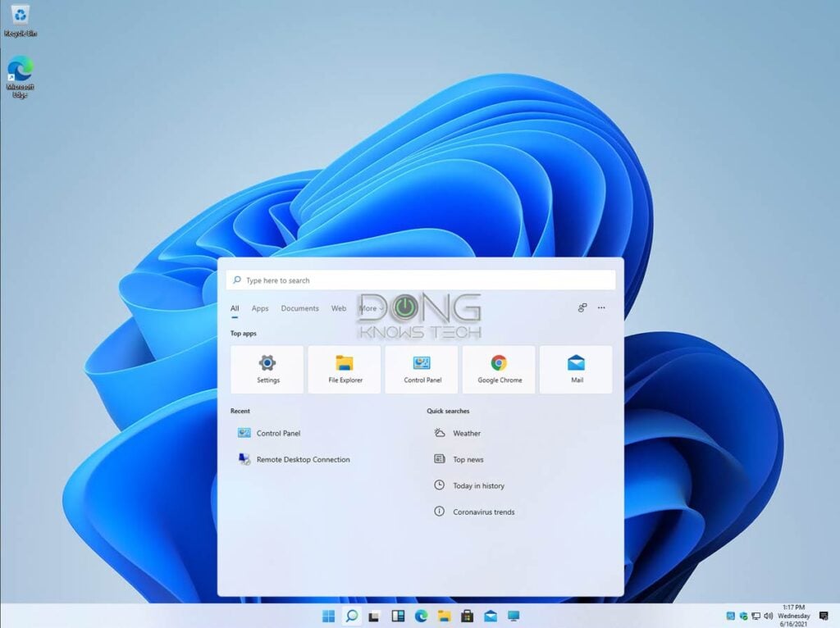The height and width of the screenshot is (628, 840).
Task: Open the clock showing 1:17 PM
Action: click(793, 616)
